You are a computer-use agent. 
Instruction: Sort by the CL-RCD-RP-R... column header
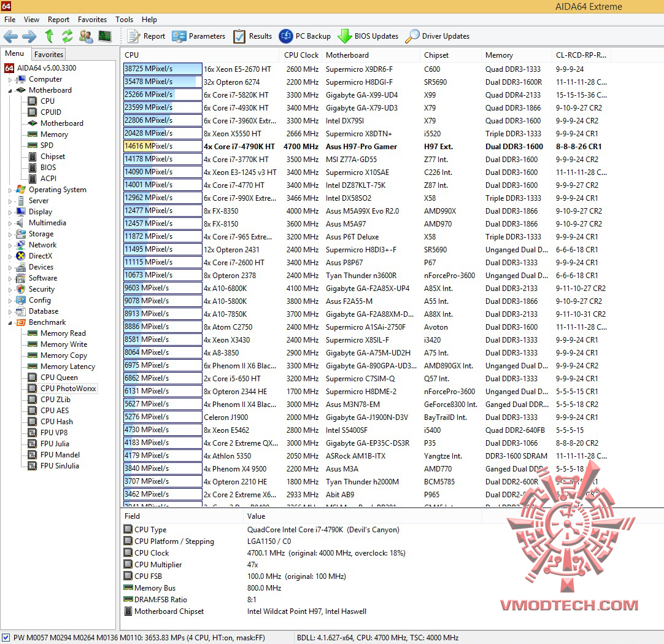pos(581,55)
